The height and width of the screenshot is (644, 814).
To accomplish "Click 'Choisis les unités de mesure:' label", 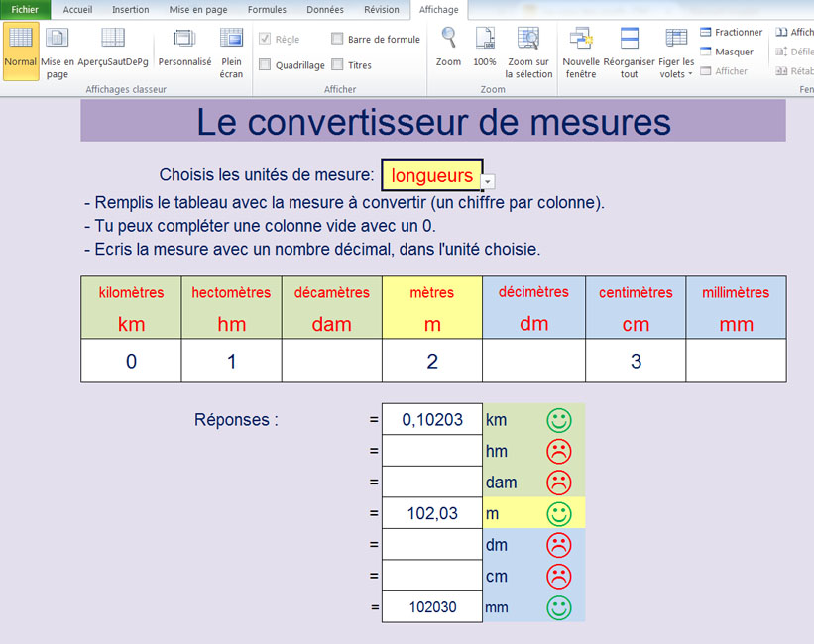I will (x=267, y=175).
